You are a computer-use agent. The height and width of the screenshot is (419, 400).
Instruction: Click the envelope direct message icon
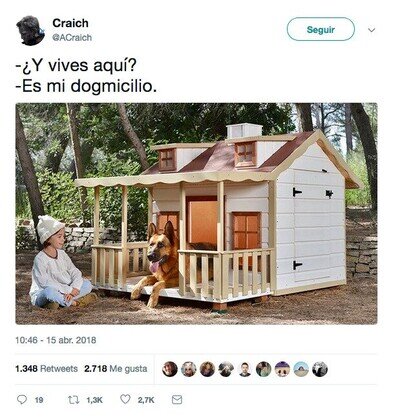coord(177,399)
